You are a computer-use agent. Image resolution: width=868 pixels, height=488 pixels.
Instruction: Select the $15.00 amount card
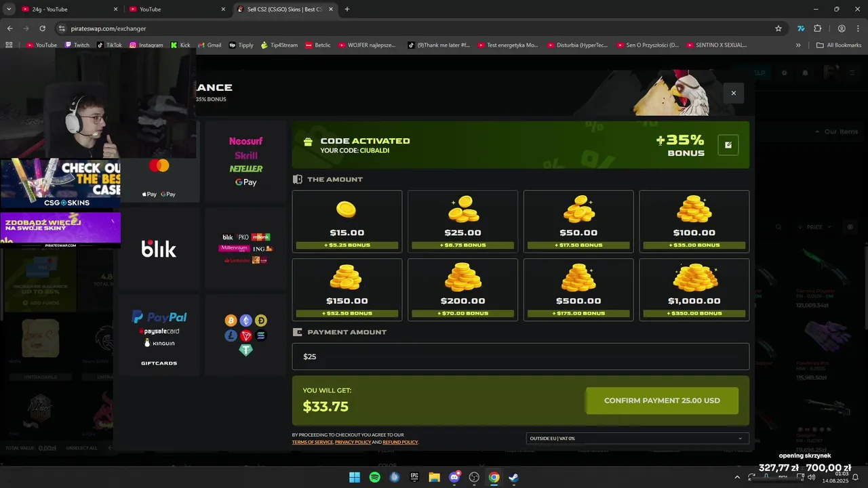click(347, 222)
